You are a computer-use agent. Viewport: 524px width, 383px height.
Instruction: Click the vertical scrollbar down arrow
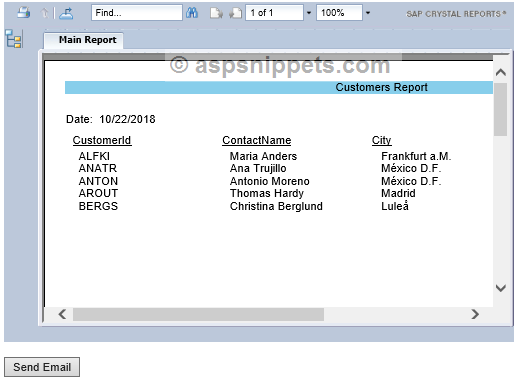[500, 288]
